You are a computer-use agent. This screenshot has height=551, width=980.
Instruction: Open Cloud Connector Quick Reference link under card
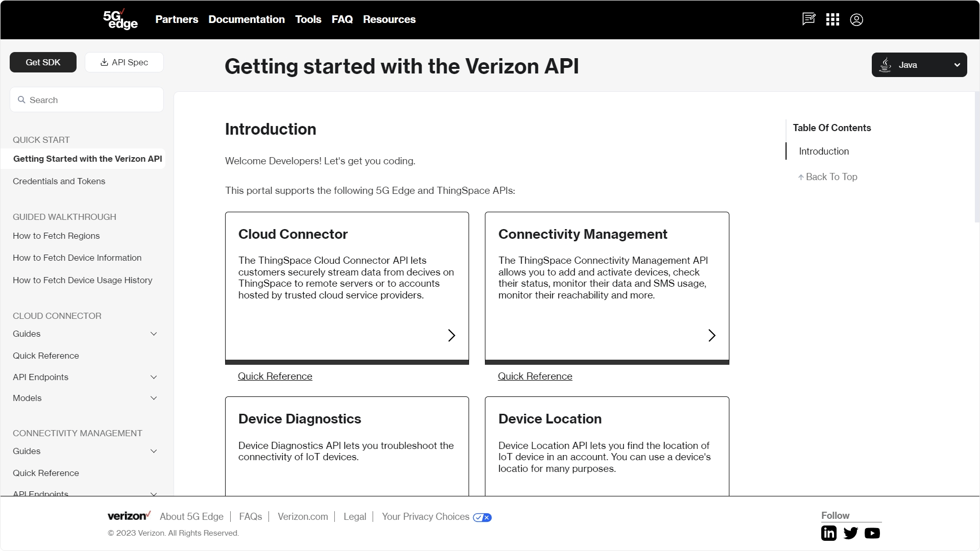275,376
